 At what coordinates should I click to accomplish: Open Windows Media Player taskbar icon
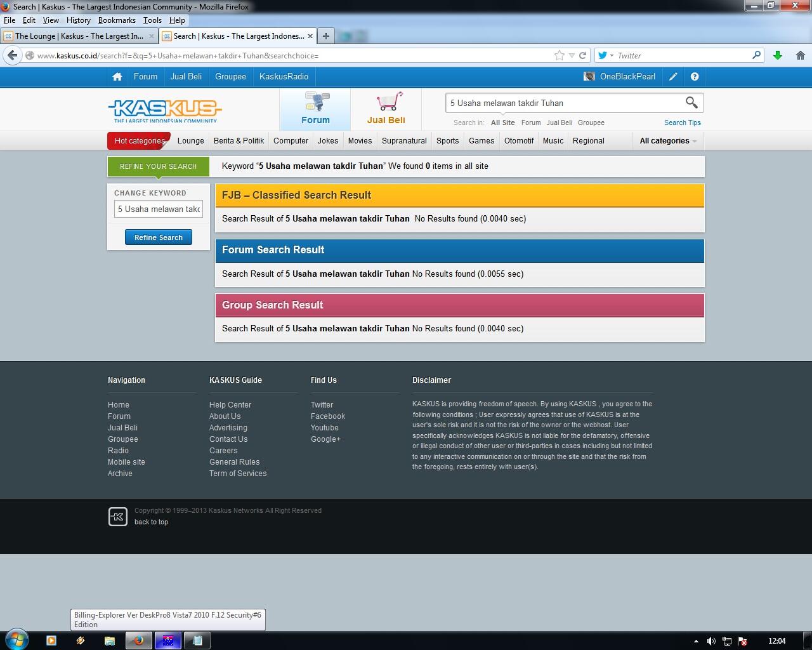[51, 640]
